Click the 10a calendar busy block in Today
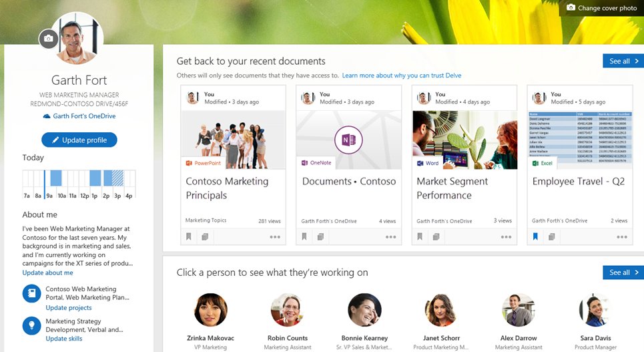Screen dimensions: 644x352 (56, 178)
